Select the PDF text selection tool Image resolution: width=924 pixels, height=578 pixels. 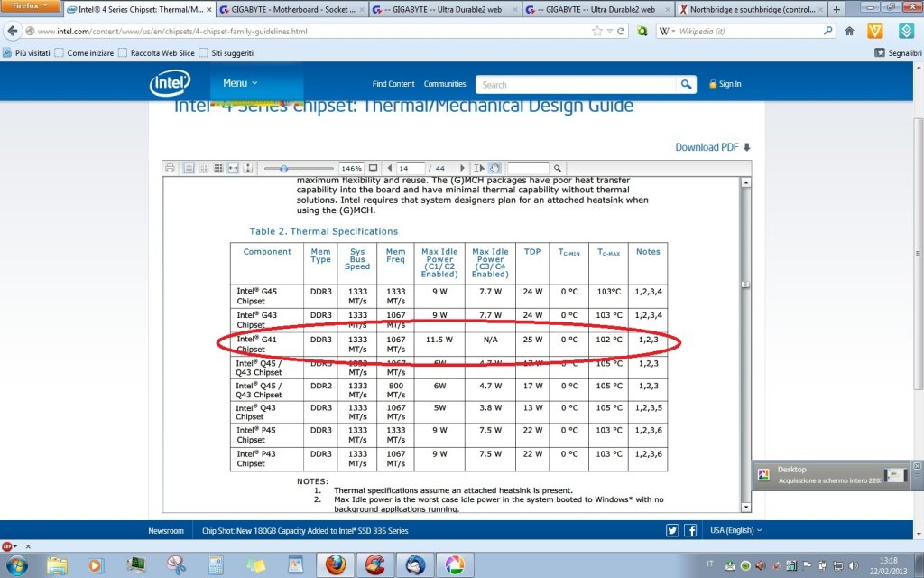478,168
